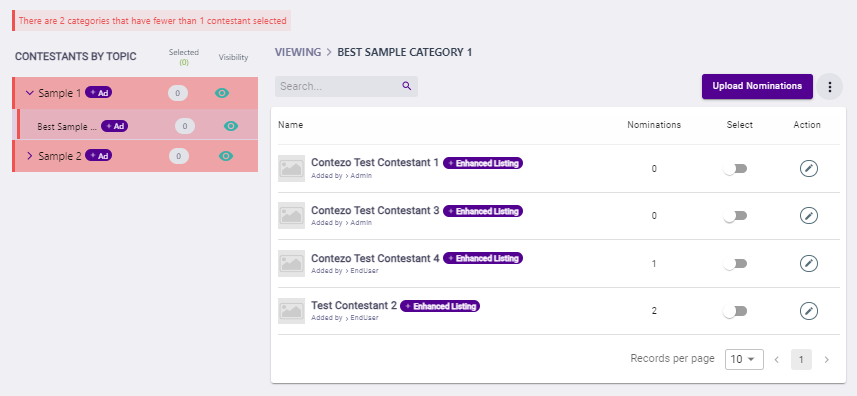The width and height of the screenshot is (857, 396).
Task: Expand the Sample 2 topic chevron
Action: point(30,156)
